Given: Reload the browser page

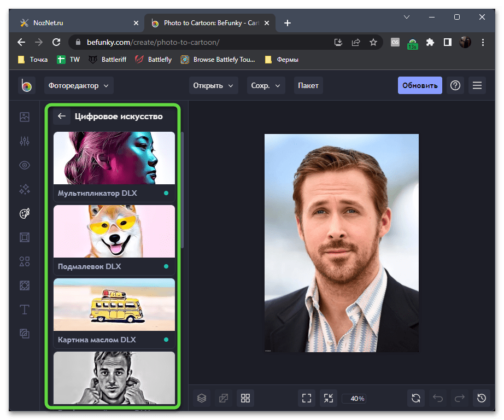Looking at the screenshot, I should (56, 42).
